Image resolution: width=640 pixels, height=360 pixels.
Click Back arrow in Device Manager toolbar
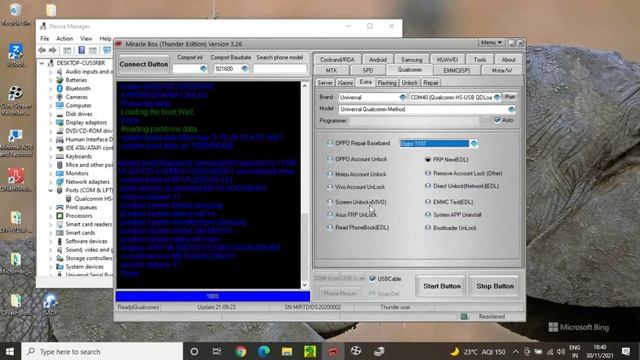(x=42, y=50)
